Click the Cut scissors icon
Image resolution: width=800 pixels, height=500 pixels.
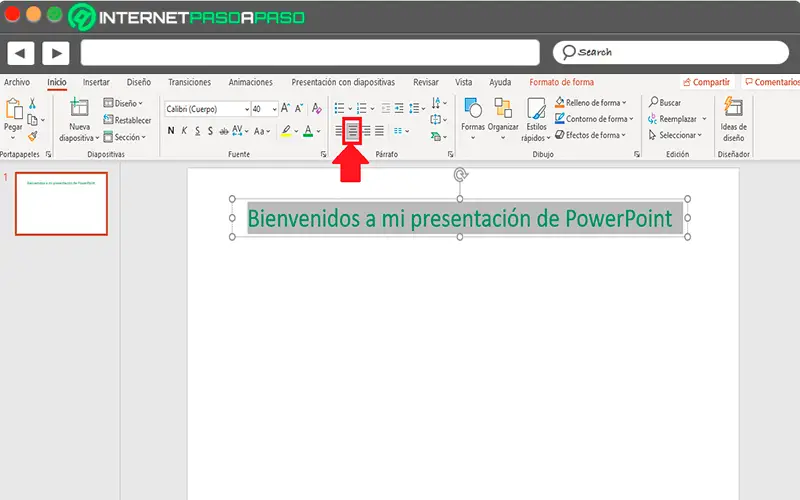[32, 104]
